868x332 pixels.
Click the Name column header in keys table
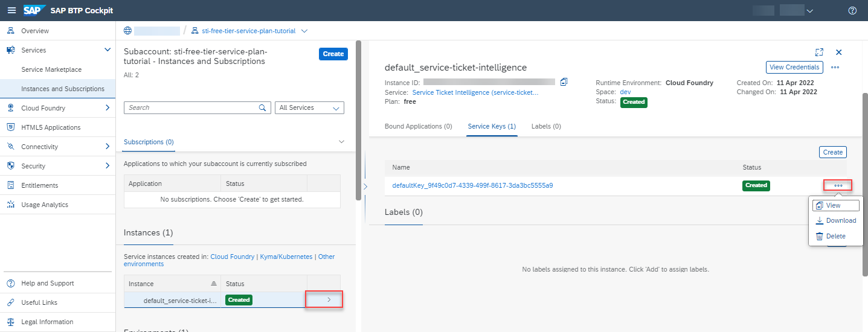pos(402,167)
